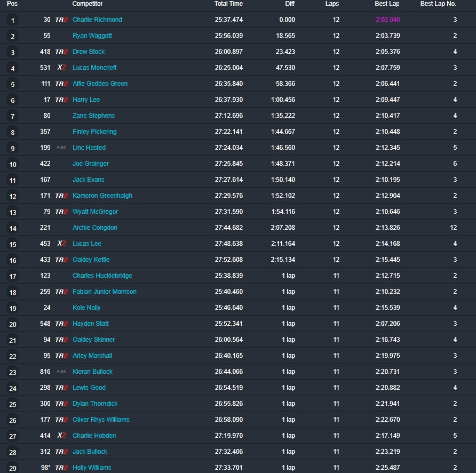Open Ryan Waggott's competitor link
The height and width of the screenshot is (473, 476).
pyautogui.click(x=92, y=36)
